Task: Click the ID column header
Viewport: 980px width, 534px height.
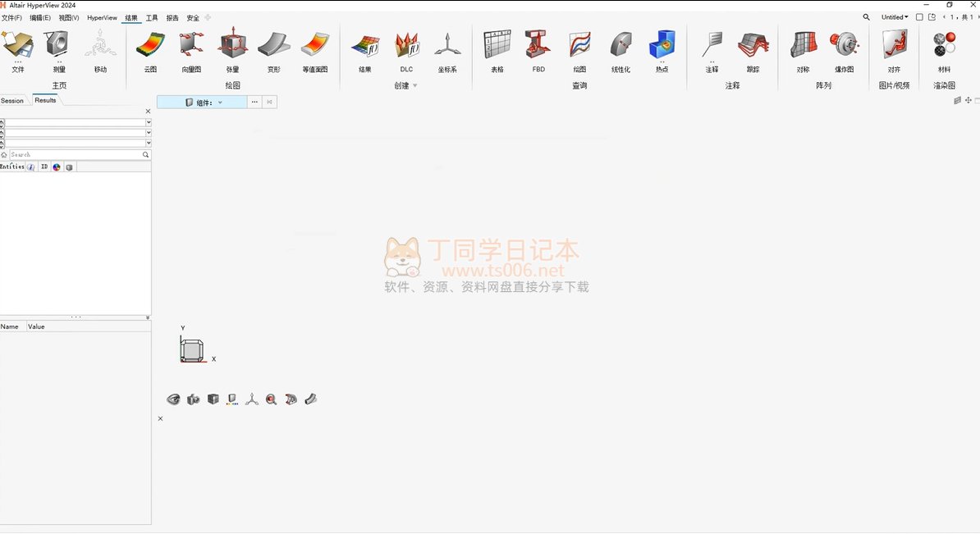Action: 44,167
